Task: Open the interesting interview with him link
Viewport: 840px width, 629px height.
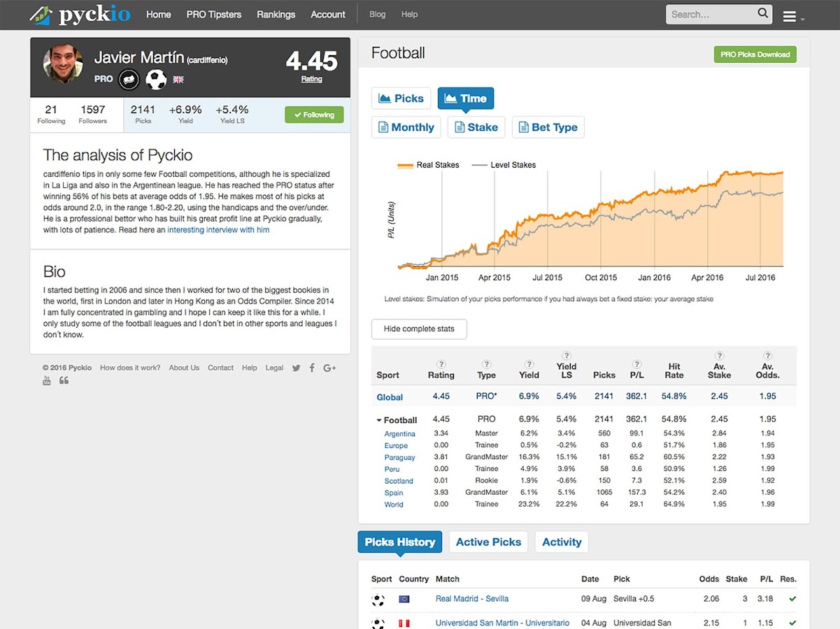Action: 218,230
